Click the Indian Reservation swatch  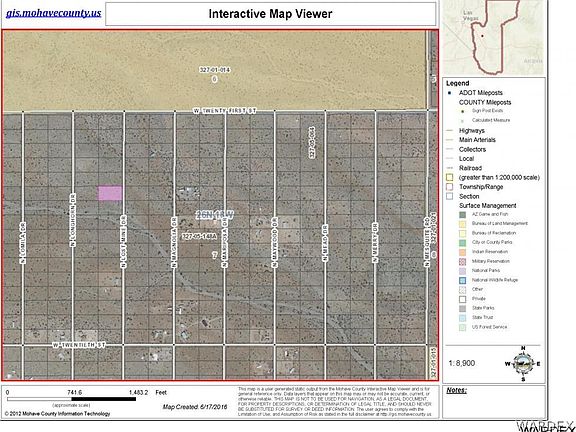coord(463,252)
